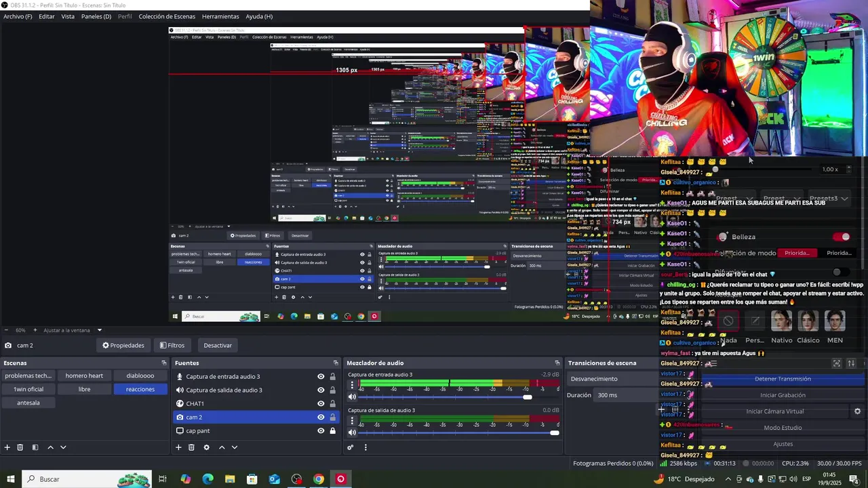Open scene filters icon in the Escenas toolbar
Image resolution: width=868 pixels, height=488 pixels.
point(35,447)
